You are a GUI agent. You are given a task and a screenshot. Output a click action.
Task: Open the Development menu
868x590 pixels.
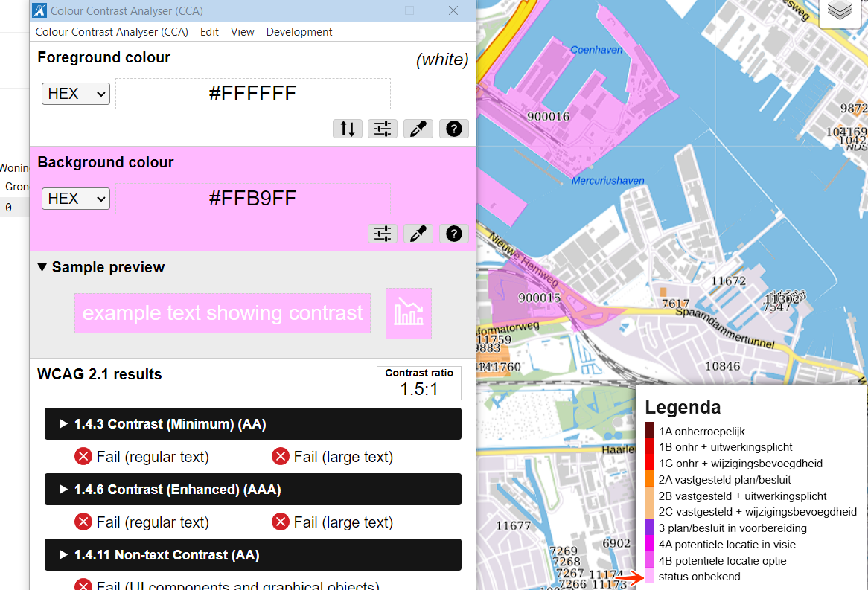(x=299, y=32)
